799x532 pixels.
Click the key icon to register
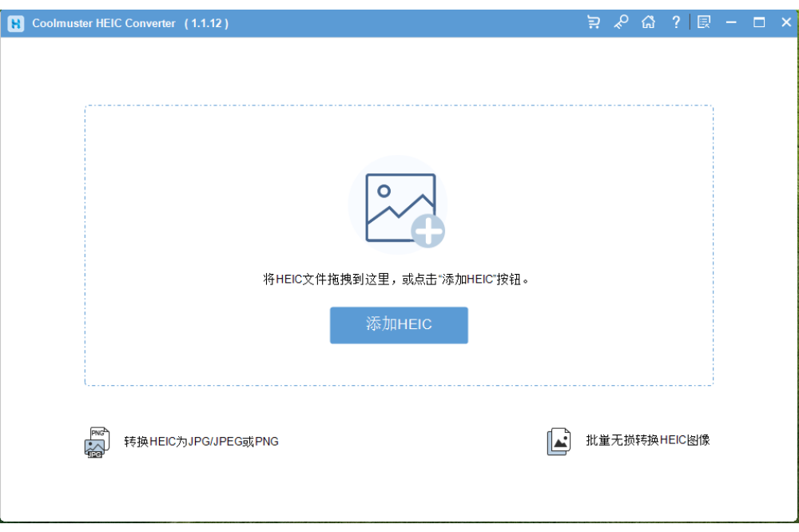[x=621, y=22]
